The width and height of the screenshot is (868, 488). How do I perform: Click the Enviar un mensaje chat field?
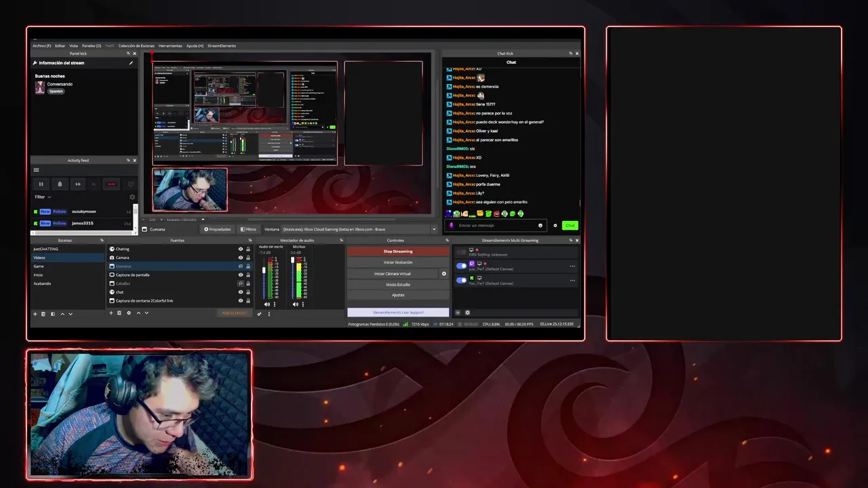coord(495,226)
